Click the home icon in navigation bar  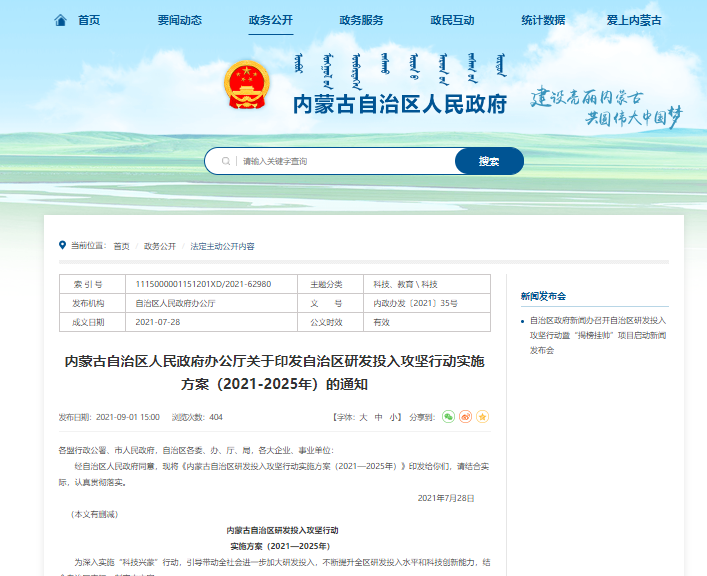[x=60, y=20]
